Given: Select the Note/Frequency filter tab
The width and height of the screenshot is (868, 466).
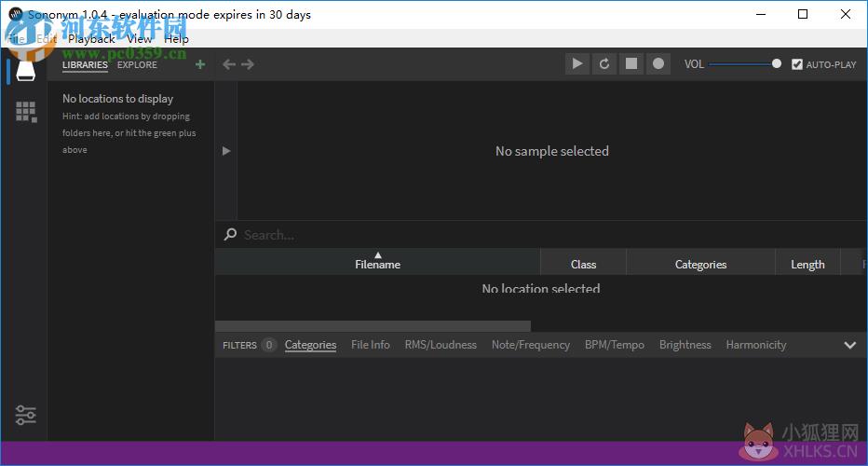Looking at the screenshot, I should tap(531, 345).
